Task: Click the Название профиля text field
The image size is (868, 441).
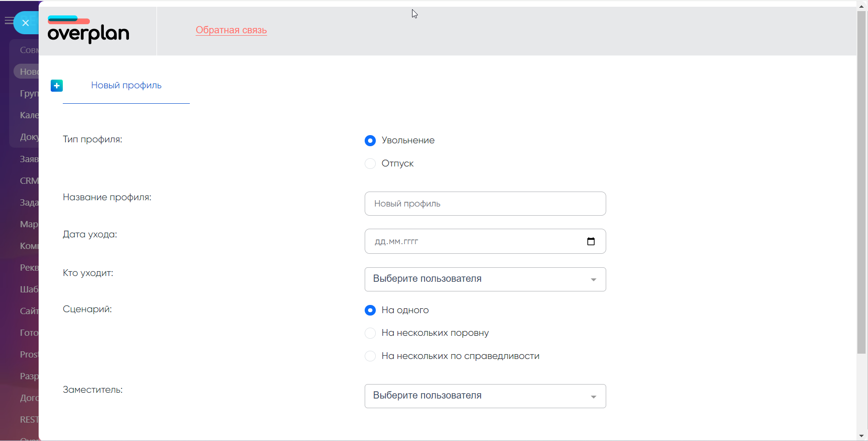Action: (485, 204)
